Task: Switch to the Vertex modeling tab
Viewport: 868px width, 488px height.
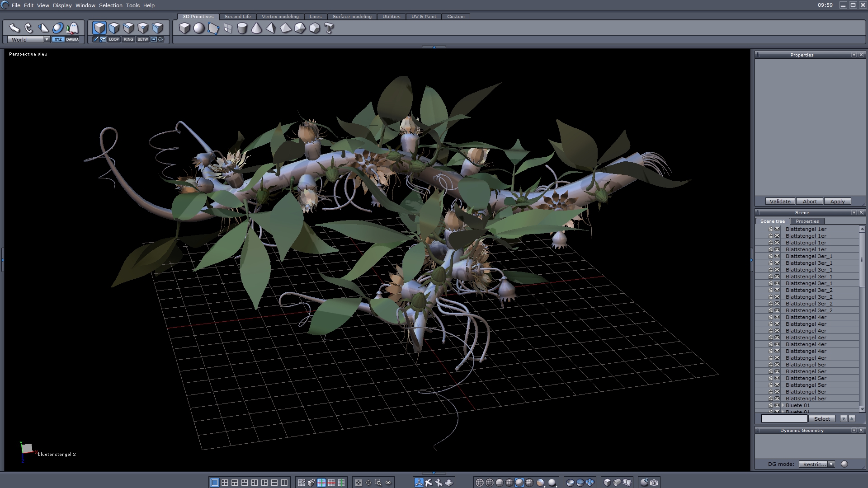Action: click(x=280, y=16)
